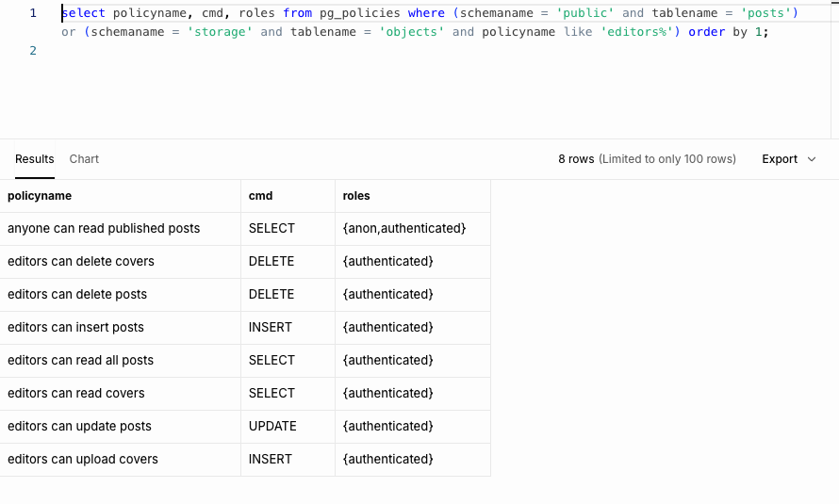Select 'editors can read covers' cell
Image resolution: width=839 pixels, height=504 pixels.
point(121,394)
